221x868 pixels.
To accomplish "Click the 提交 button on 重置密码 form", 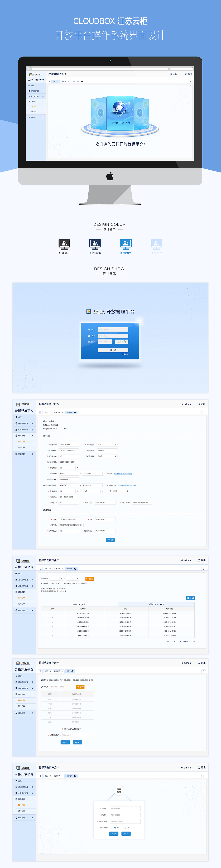I will (114, 834).
